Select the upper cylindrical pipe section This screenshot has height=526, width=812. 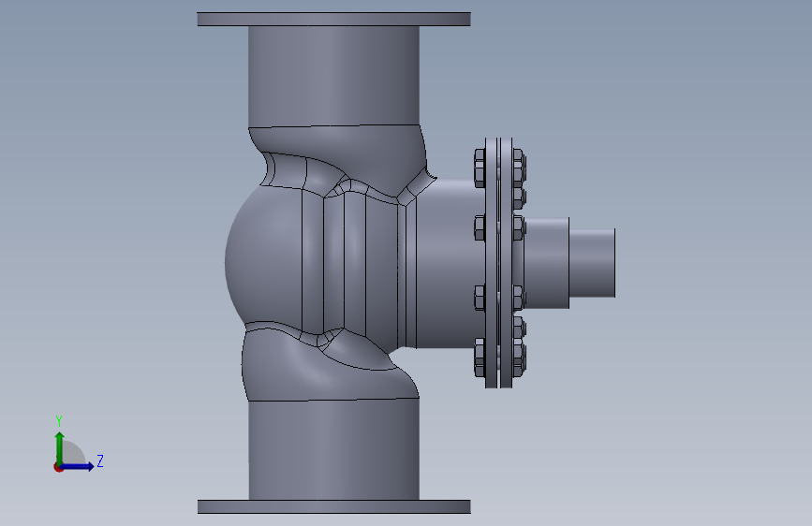334,76
